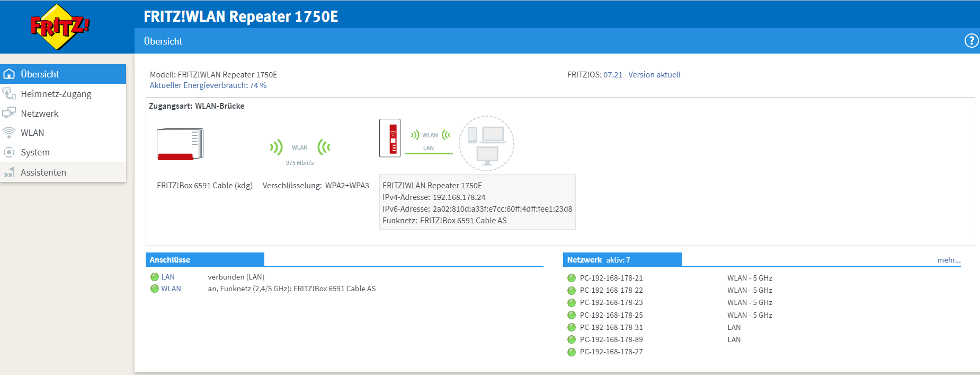Click the PC-192-168-178-89 device entry
Image resolution: width=980 pixels, height=375 pixels.
pyautogui.click(x=611, y=339)
